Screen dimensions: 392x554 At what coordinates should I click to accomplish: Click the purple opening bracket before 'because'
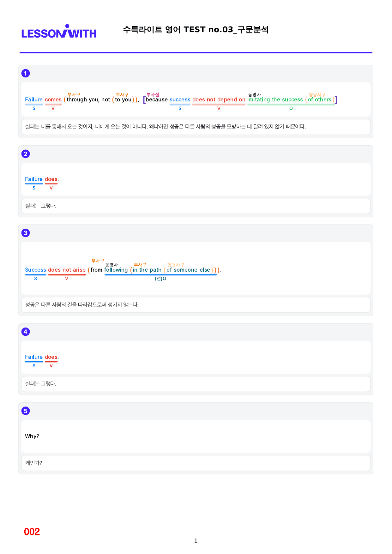[144, 100]
